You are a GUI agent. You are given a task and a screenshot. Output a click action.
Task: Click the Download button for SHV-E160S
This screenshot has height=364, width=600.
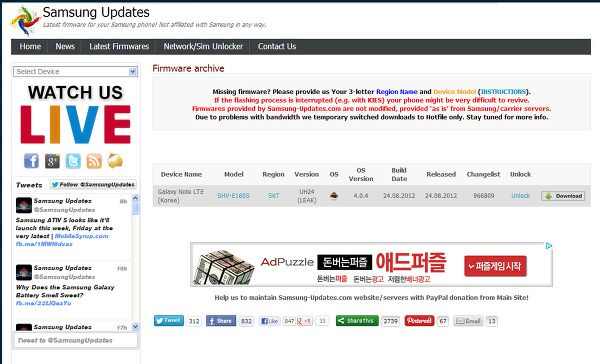coord(563,196)
